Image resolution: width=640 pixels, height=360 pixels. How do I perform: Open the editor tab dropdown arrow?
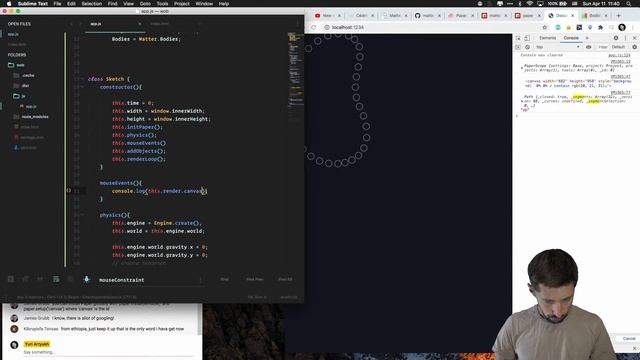pos(298,24)
